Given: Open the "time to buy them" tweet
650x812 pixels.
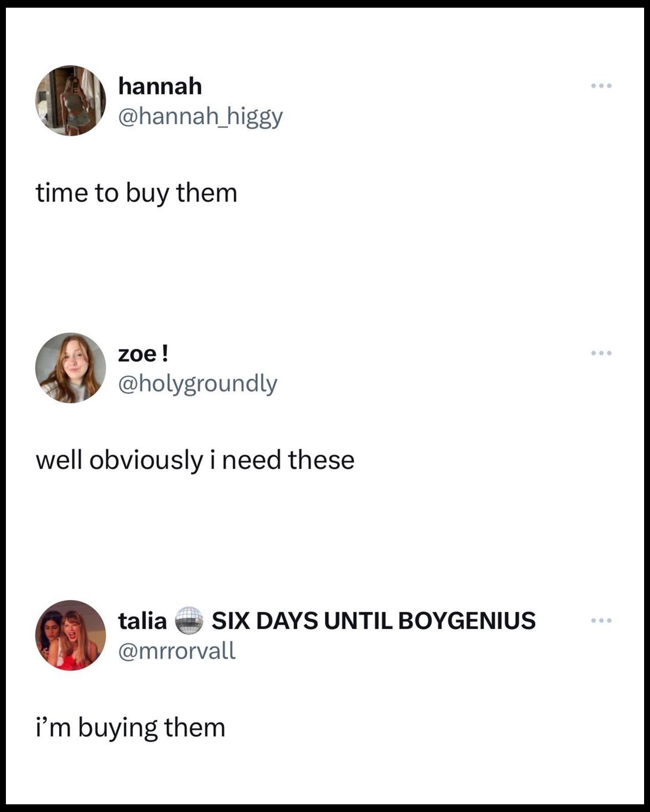Looking at the screenshot, I should [136, 193].
